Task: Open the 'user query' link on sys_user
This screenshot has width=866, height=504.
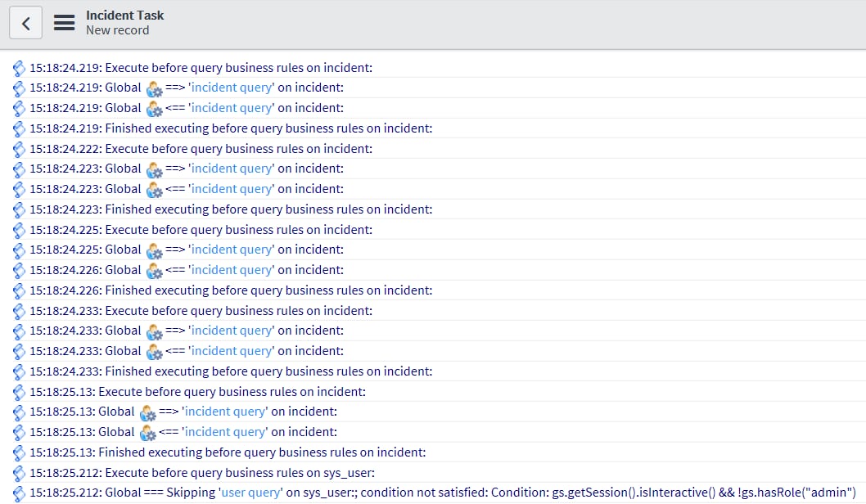Action: [x=250, y=493]
